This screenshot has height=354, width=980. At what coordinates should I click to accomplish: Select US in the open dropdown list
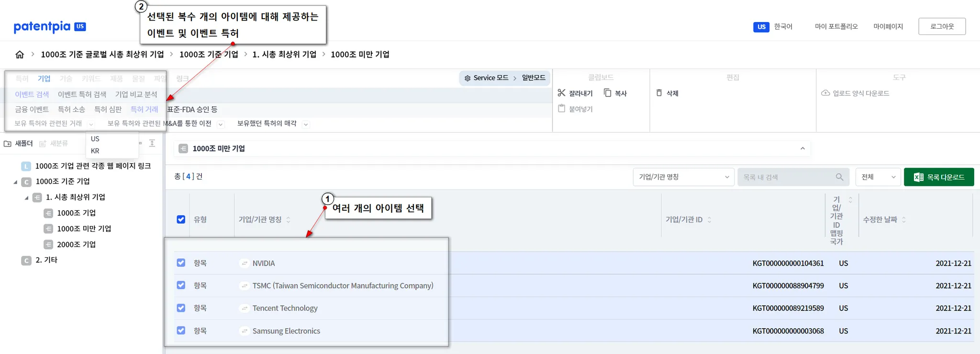[x=95, y=139]
